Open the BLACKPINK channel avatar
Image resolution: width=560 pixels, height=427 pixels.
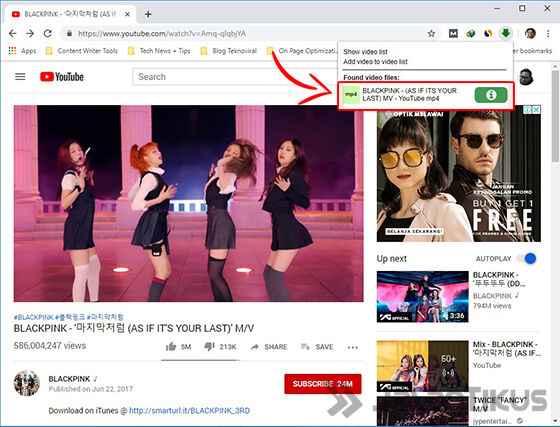point(27,383)
